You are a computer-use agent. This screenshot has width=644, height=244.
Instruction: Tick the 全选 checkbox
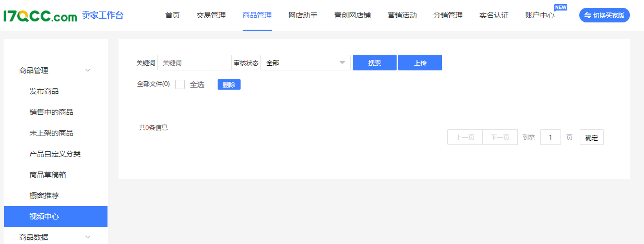(x=180, y=84)
